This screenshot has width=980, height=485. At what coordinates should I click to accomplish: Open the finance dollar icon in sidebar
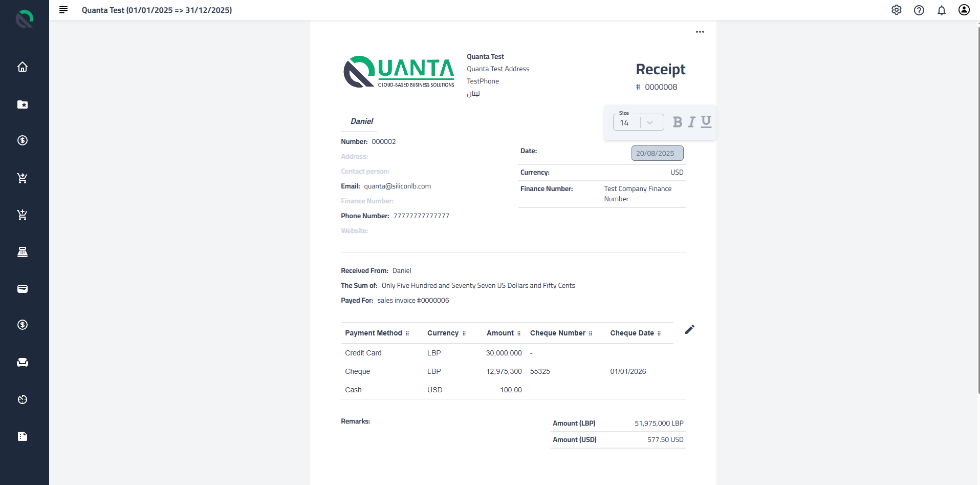coord(23,140)
